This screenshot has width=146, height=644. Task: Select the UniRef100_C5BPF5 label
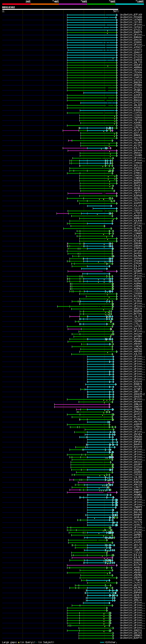131,507
